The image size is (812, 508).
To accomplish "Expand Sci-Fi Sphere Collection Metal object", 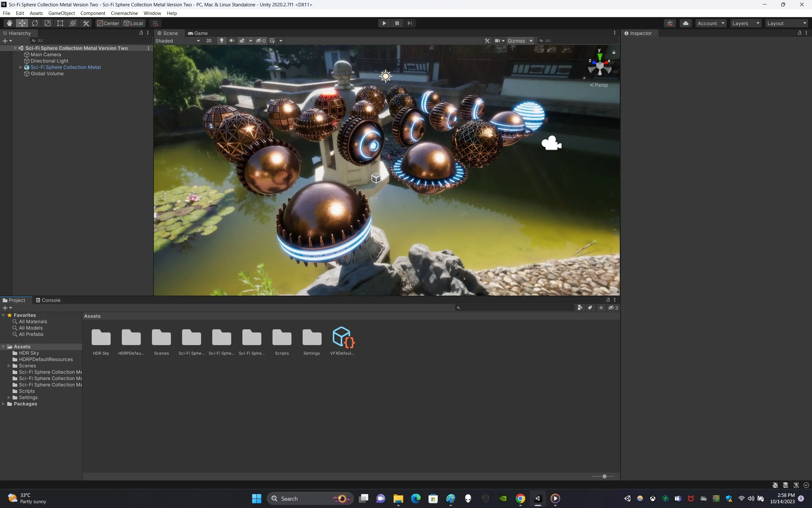I will 21,67.
